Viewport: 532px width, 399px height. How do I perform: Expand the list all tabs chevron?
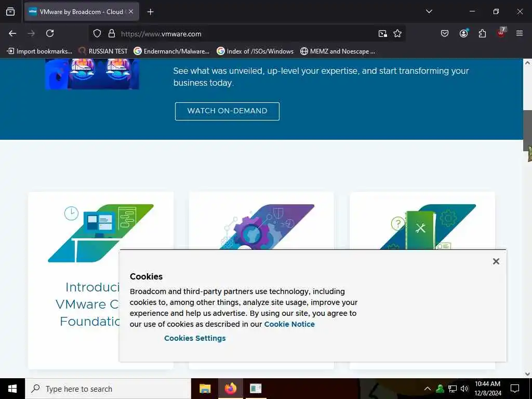(429, 11)
